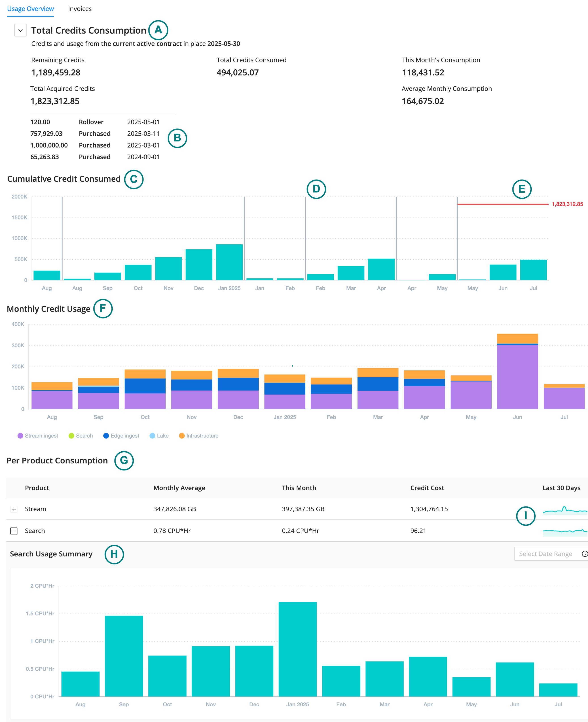588x722 pixels.
Task: Click the Jan 2025 bar in Search Usage chart
Action: click(x=297, y=649)
